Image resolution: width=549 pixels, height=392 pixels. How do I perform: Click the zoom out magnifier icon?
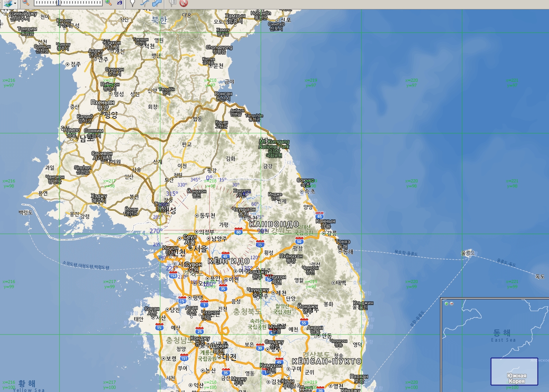pos(26,2)
